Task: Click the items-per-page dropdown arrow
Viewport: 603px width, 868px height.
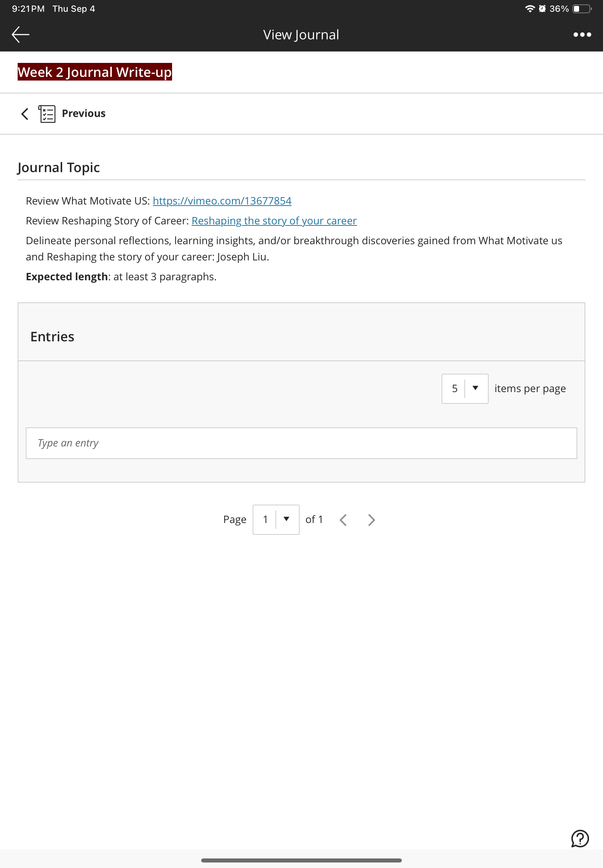Action: tap(475, 388)
